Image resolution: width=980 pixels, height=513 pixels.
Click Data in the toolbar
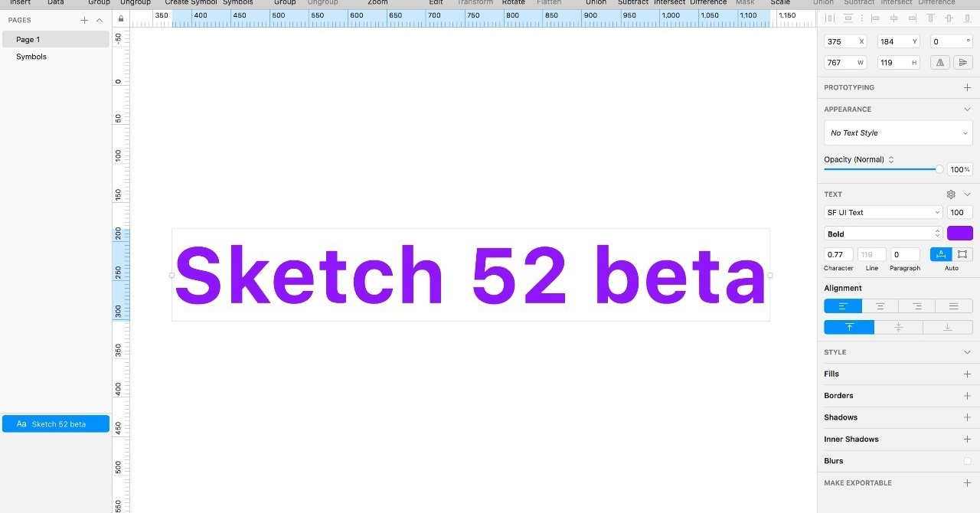pyautogui.click(x=56, y=3)
